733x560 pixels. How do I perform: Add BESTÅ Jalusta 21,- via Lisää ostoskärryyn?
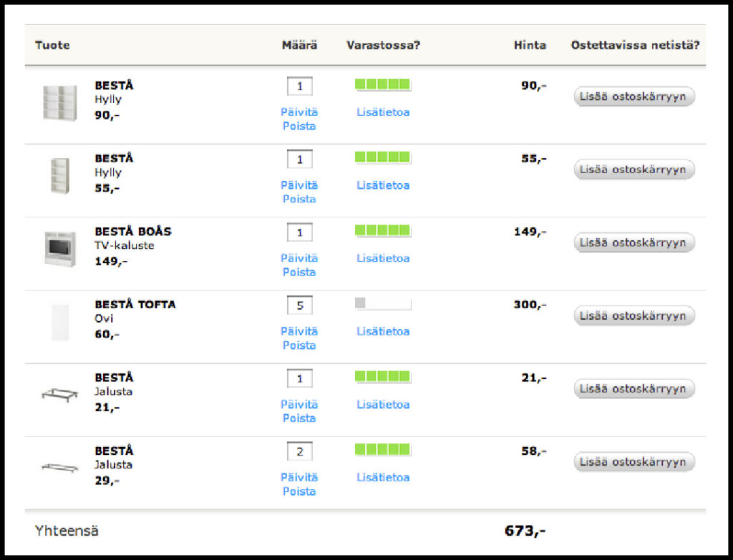[634, 388]
